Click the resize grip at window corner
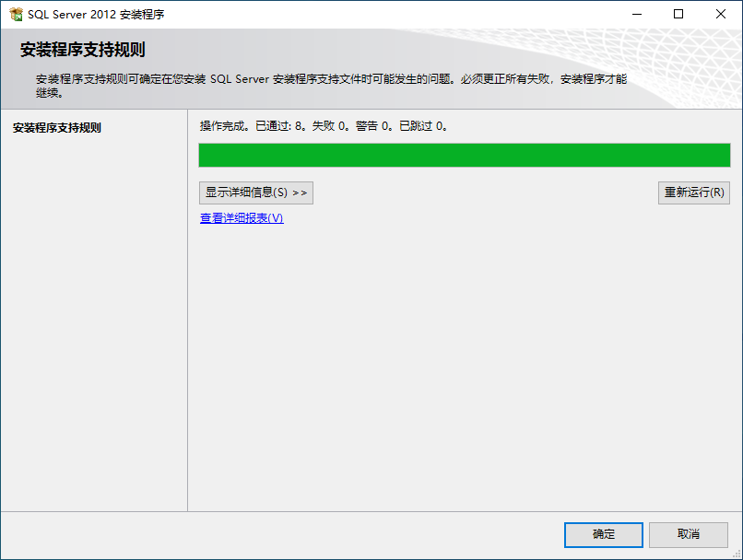The image size is (743, 560). click(737, 554)
